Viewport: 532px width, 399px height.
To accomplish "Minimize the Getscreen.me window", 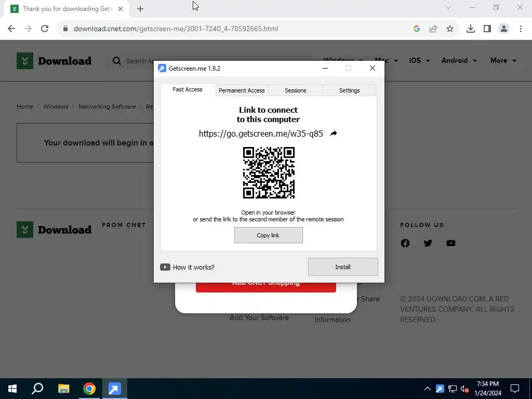I will point(325,68).
